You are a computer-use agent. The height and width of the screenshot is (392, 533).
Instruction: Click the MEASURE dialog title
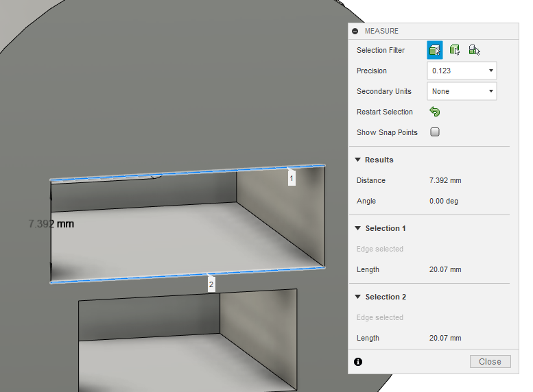pos(381,31)
